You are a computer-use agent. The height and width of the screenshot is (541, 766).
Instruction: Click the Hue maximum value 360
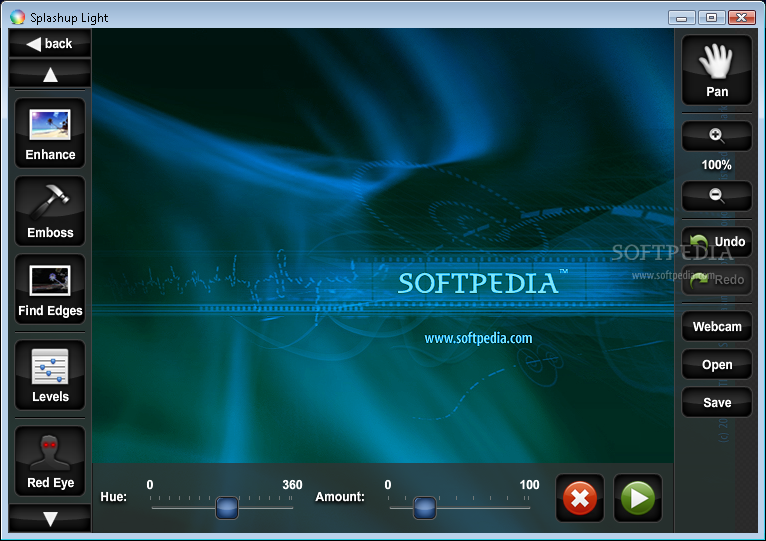point(292,485)
